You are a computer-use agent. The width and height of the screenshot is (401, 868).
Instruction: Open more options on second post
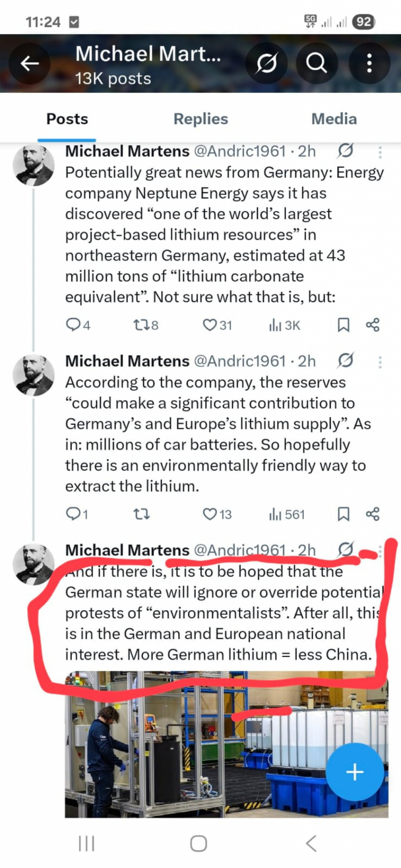click(x=380, y=362)
